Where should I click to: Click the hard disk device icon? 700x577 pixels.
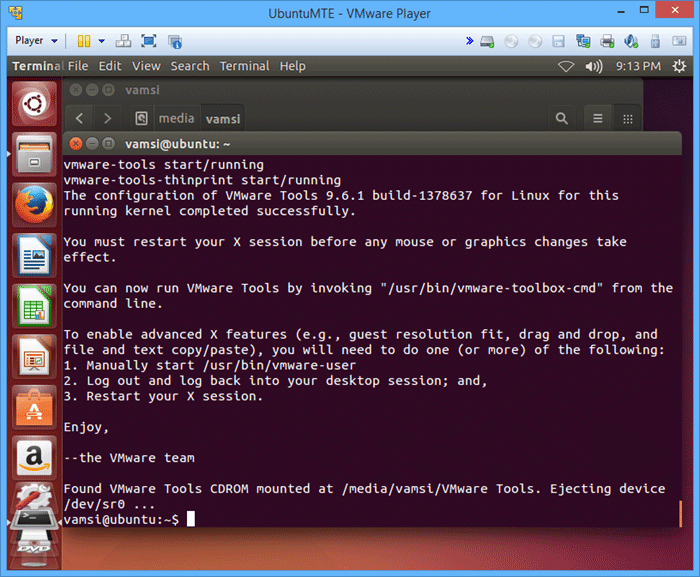[487, 42]
